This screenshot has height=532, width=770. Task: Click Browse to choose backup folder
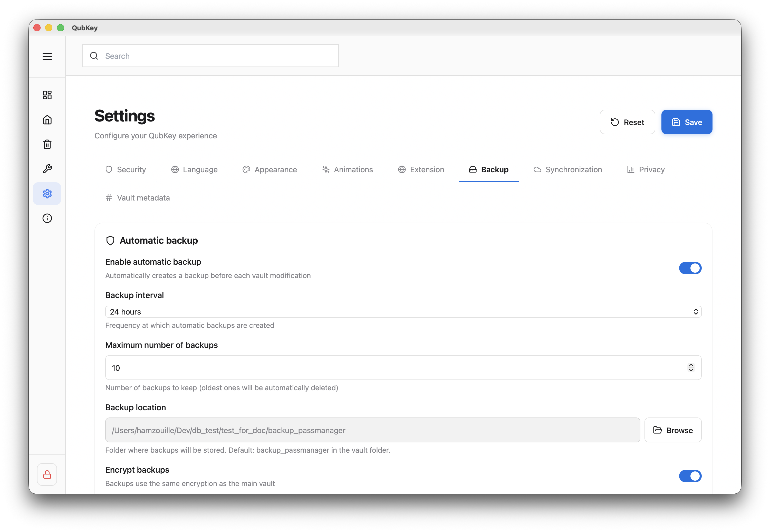(673, 430)
